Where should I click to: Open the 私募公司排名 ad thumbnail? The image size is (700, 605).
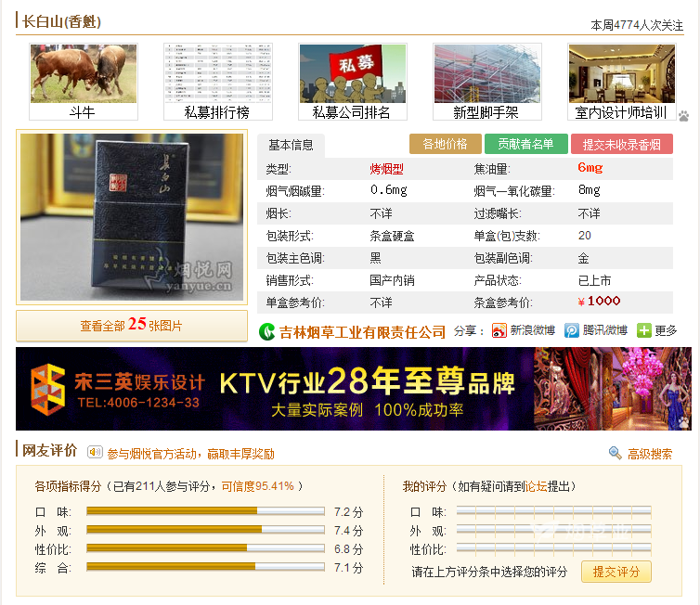[353, 82]
